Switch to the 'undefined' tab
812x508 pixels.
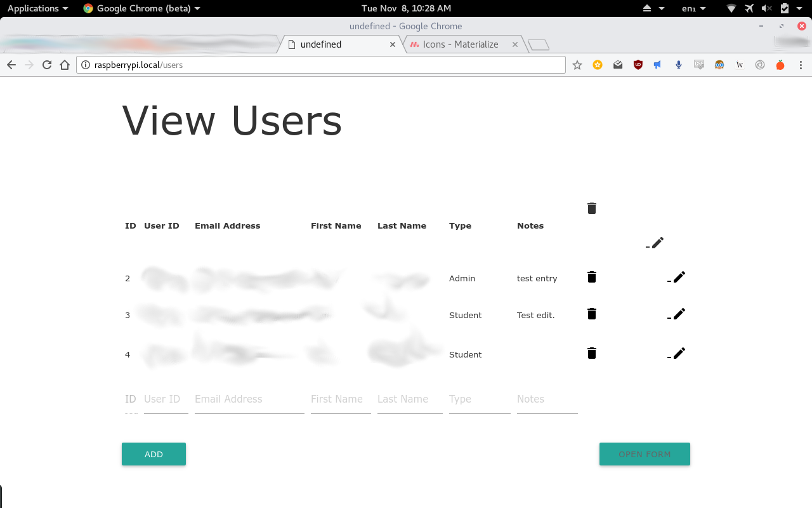pyautogui.click(x=341, y=44)
